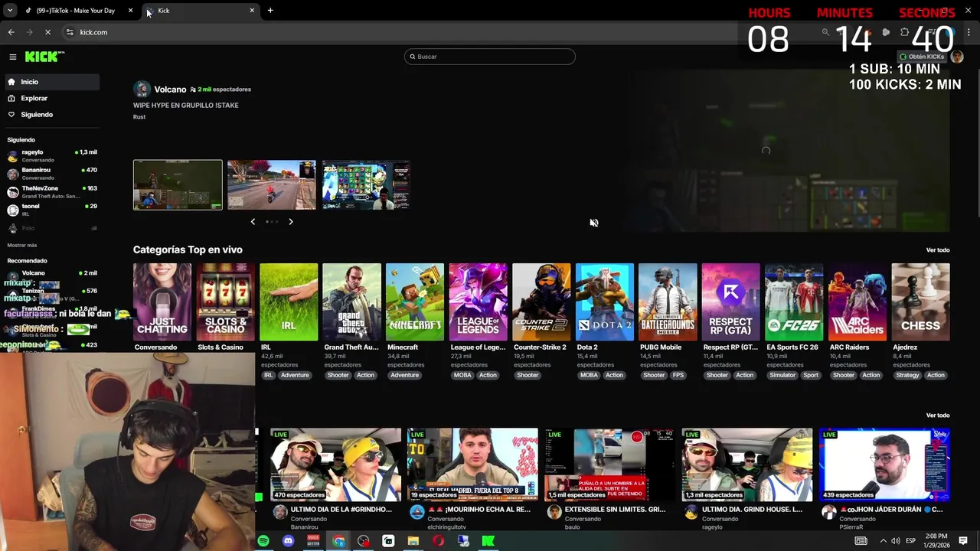980x551 pixels.
Task: Show the next featured stream
Action: pos(291,222)
